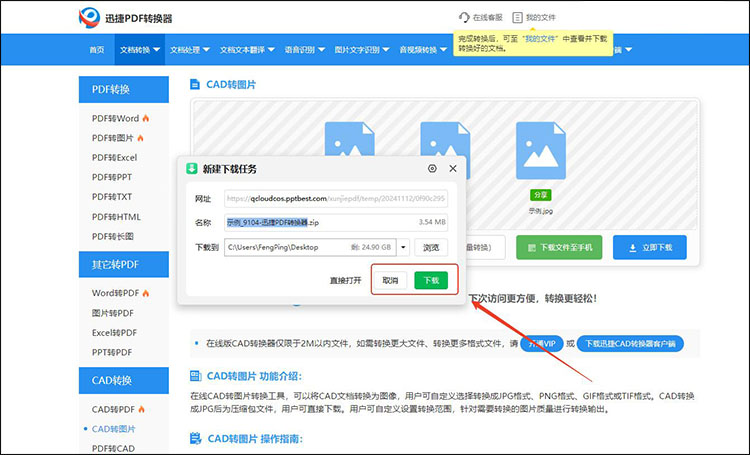
Task: Click the settings gear in download dialog
Action: point(432,168)
